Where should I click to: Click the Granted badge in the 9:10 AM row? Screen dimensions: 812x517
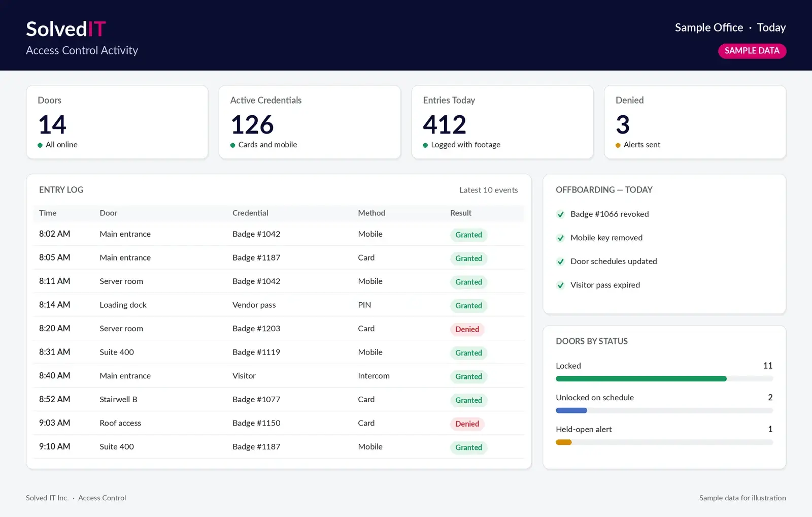pyautogui.click(x=468, y=447)
